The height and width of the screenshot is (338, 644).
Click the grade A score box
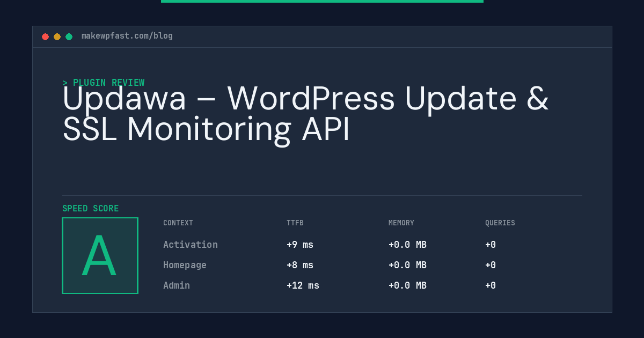click(x=100, y=255)
